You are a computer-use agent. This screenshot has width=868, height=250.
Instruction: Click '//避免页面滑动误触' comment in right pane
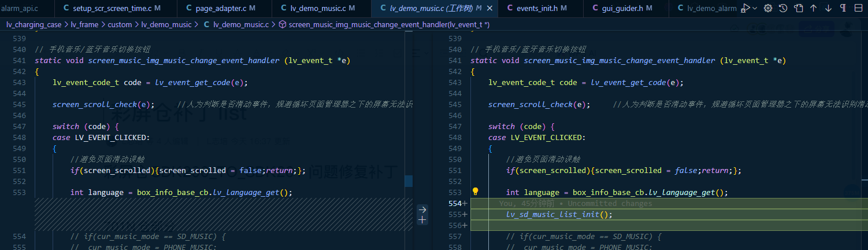click(543, 160)
